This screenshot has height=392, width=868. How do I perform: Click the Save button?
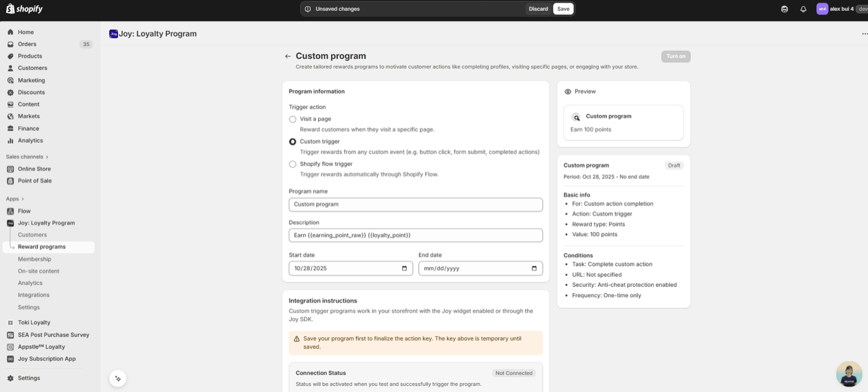tap(564, 9)
